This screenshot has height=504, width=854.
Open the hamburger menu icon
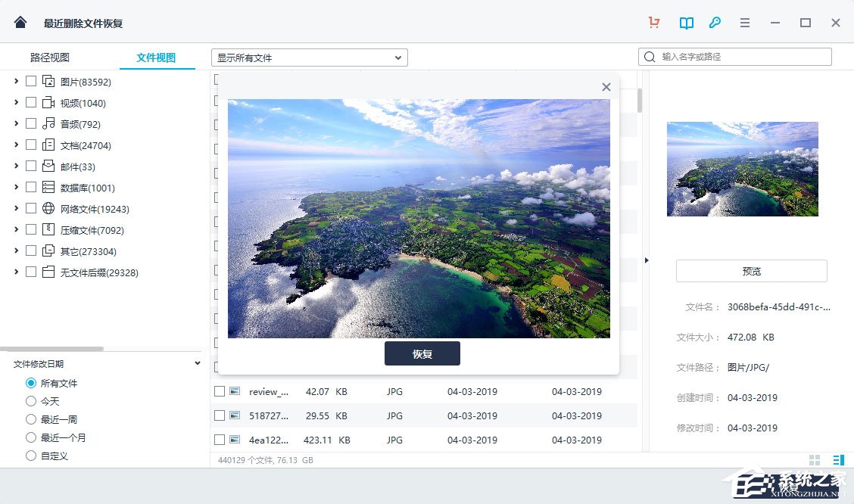pyautogui.click(x=745, y=23)
